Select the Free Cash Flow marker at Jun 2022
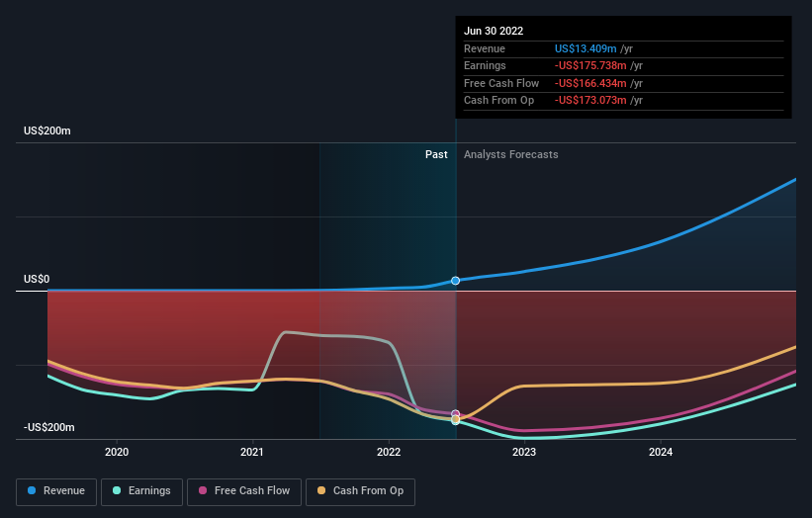Screen dimensions: 812x518 pos(455,414)
